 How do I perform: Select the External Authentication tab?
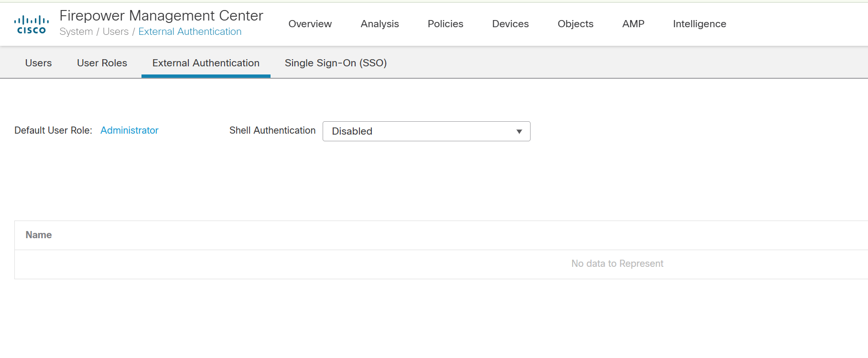click(206, 63)
